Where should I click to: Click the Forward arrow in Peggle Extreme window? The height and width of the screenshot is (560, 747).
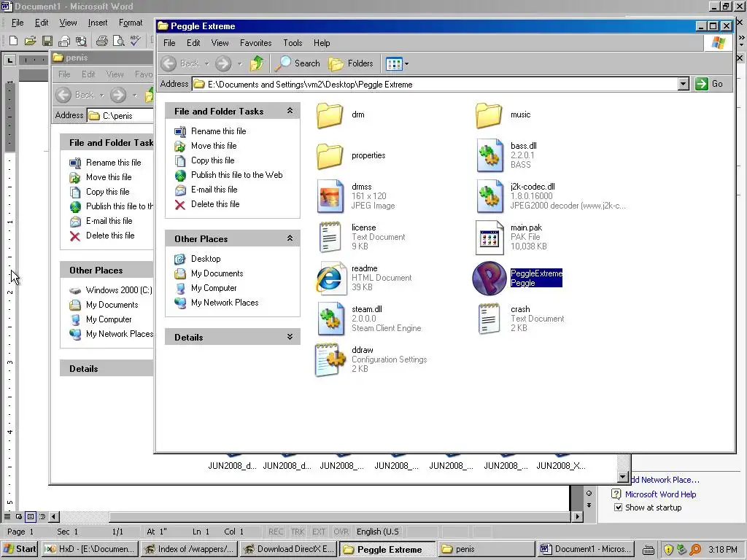223,63
